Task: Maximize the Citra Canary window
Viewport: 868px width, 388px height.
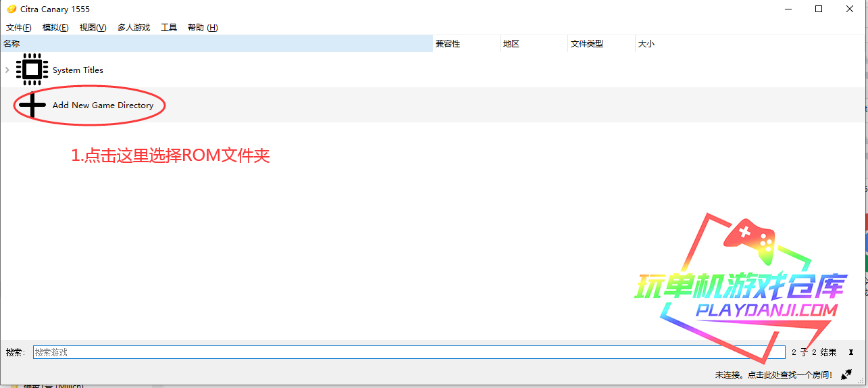Action: point(819,9)
